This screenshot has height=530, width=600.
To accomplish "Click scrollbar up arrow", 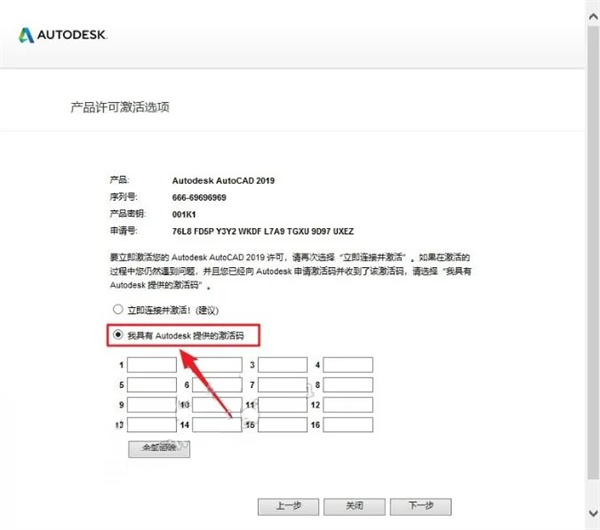I will pyautogui.click(x=593, y=16).
